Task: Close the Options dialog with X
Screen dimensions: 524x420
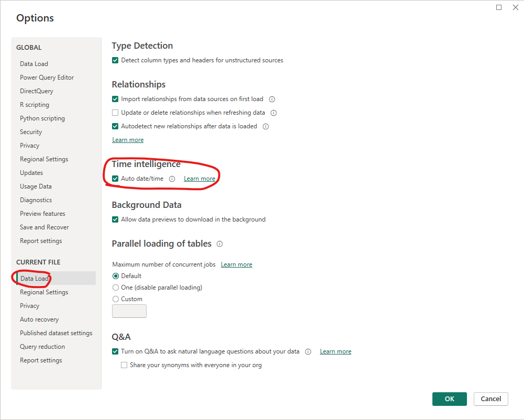Action: coord(515,7)
